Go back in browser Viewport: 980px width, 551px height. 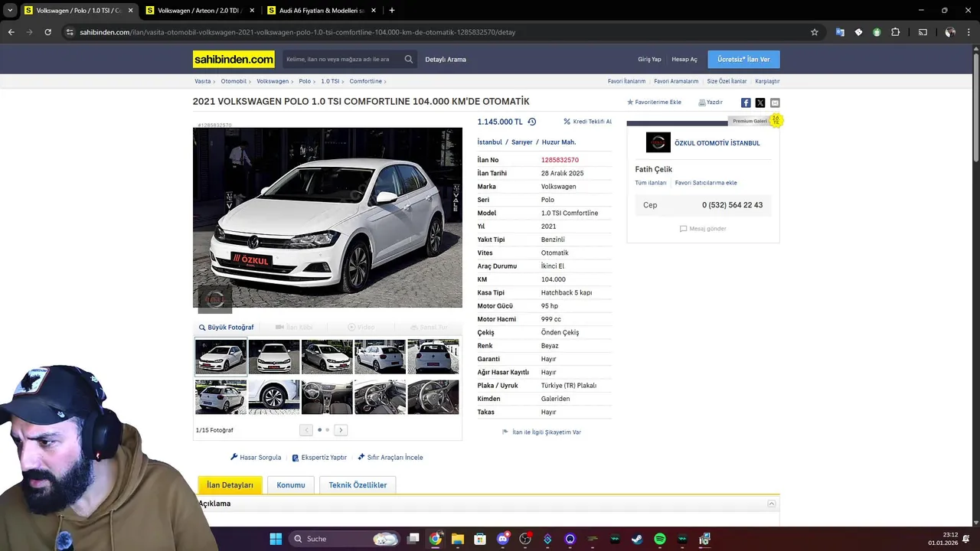click(x=11, y=32)
